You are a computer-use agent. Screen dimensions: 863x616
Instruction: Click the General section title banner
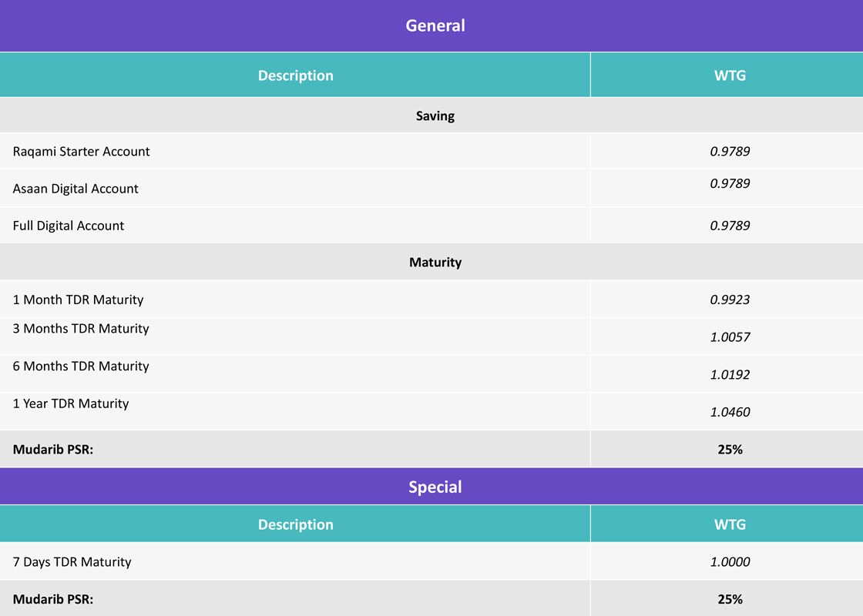(435, 25)
